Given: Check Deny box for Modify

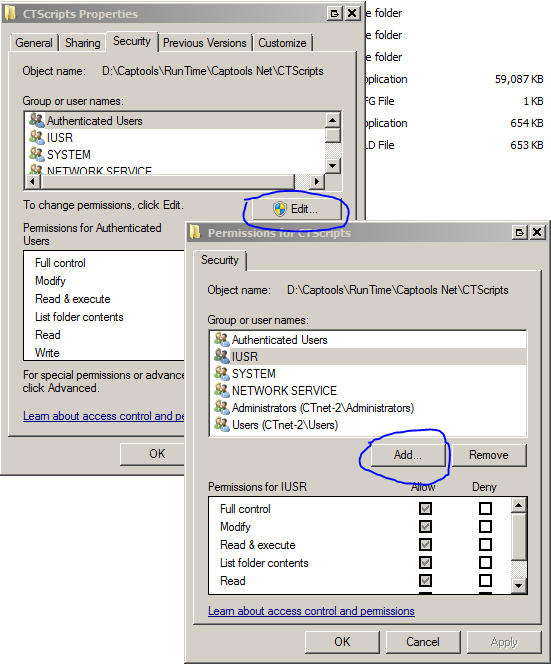Looking at the screenshot, I should click(485, 527).
